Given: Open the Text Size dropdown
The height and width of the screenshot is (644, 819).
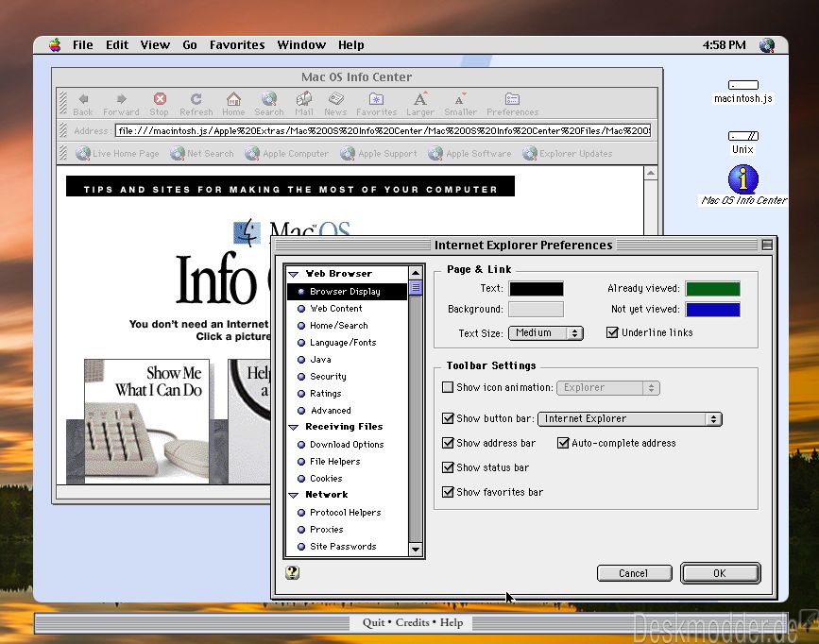Looking at the screenshot, I should click(x=546, y=332).
